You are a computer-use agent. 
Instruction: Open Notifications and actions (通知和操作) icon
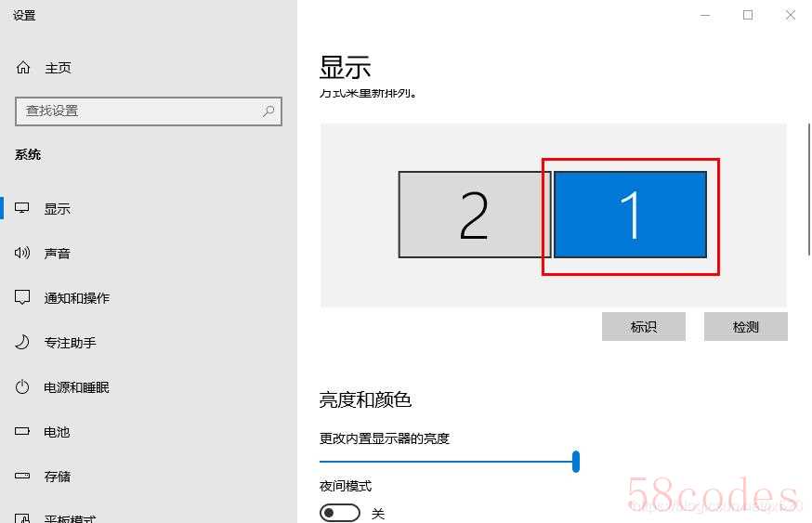click(x=22, y=297)
